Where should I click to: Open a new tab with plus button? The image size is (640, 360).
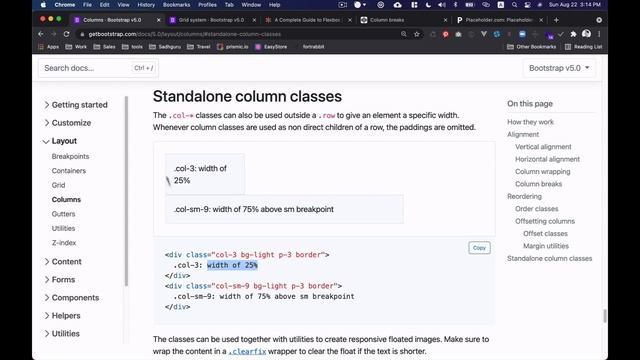point(556,20)
